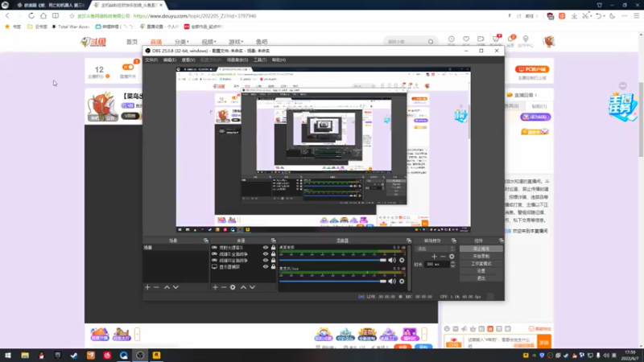Viewport: 644px width, 362px height.
Task: Move selected source down in OBS
Action: [x=252, y=287]
